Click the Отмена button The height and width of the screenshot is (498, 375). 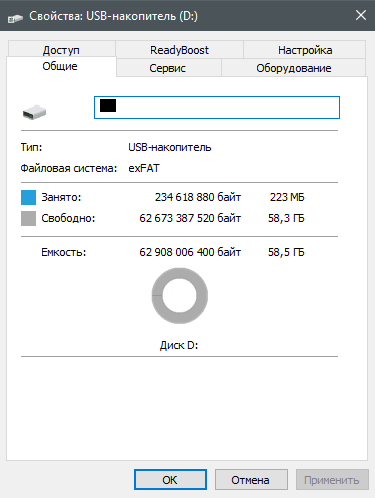[x=251, y=480]
